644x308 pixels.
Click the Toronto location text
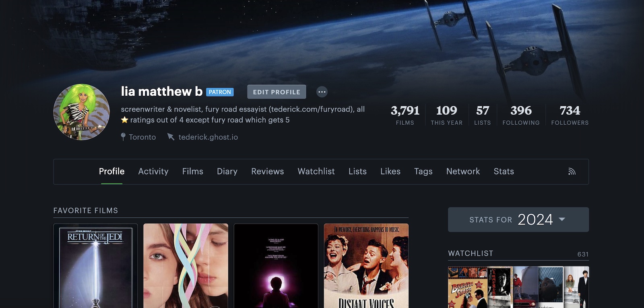tap(142, 137)
